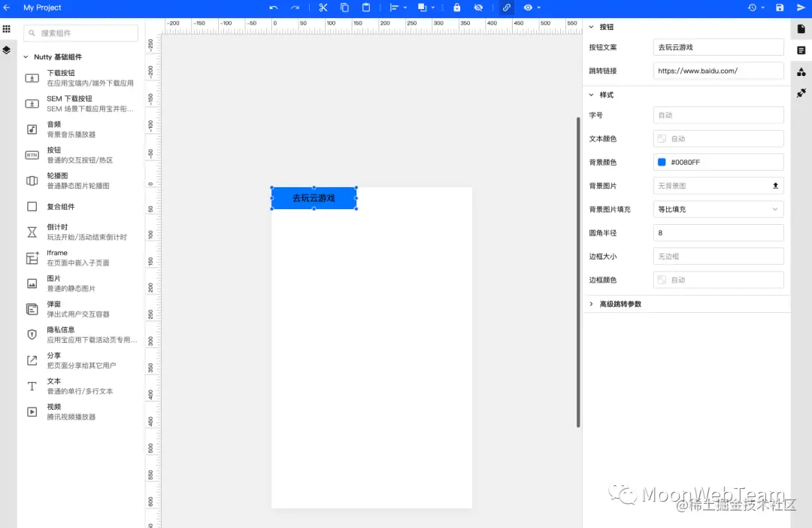Open the alignment options dropdown arrow
This screenshot has width=812, height=528.
405,8
